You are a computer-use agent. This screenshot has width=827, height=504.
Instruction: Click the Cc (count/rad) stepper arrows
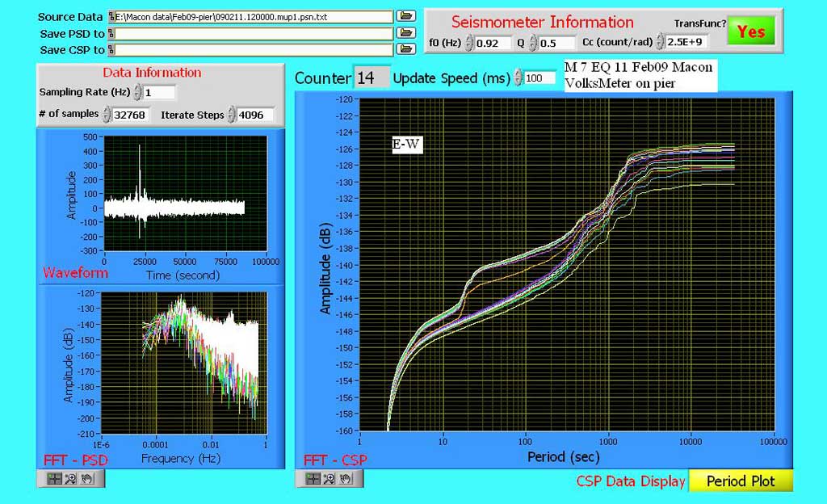[660, 42]
